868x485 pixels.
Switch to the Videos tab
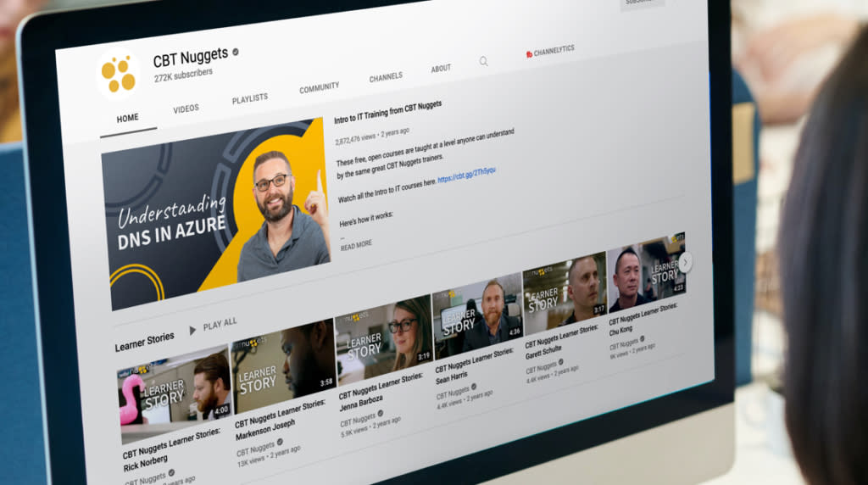pyautogui.click(x=186, y=109)
